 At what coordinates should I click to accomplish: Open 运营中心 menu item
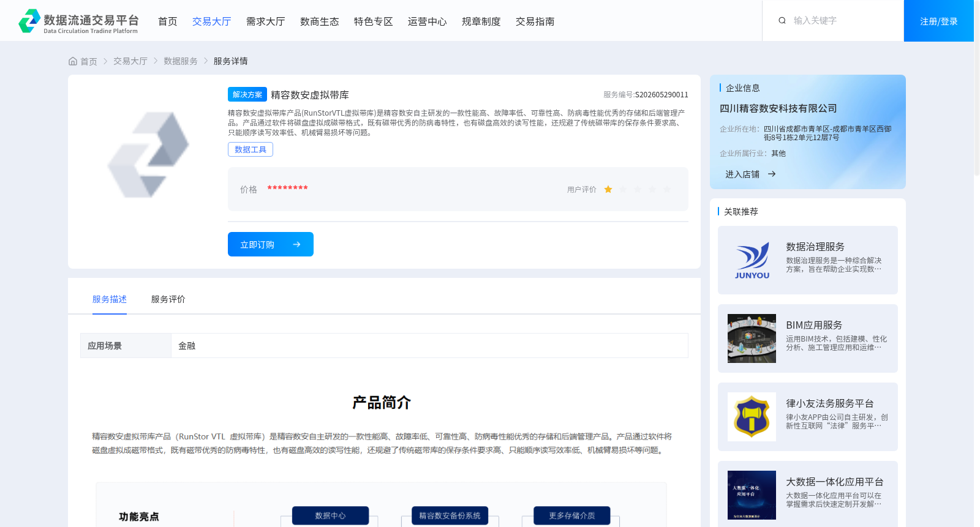pos(428,21)
